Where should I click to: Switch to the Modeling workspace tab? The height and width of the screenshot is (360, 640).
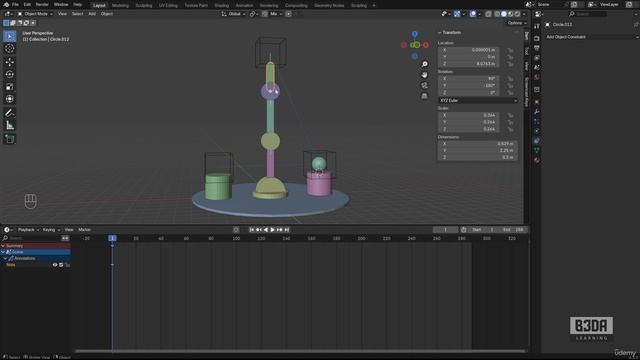[x=120, y=5]
